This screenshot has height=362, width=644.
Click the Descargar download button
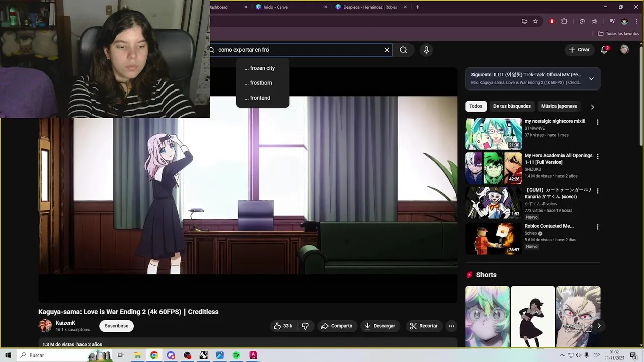(380, 326)
